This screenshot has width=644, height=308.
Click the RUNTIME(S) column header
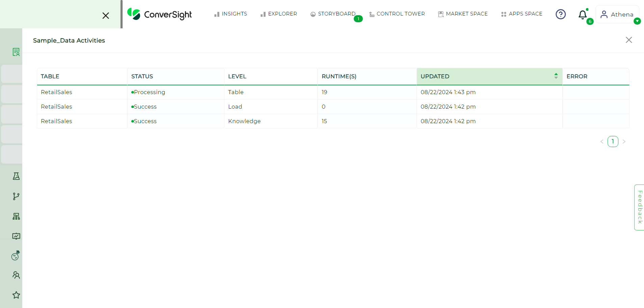click(x=367, y=77)
